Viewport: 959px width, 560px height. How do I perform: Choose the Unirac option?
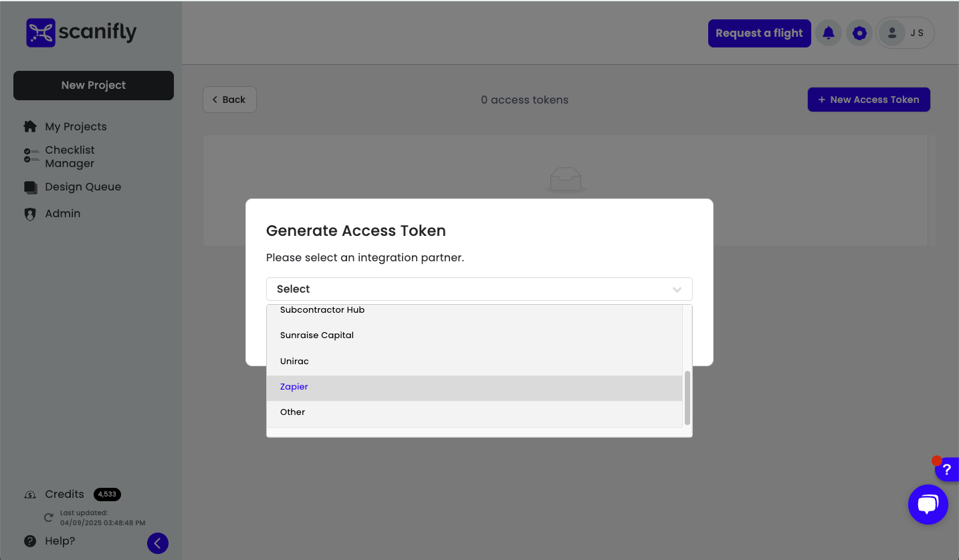[x=474, y=362]
